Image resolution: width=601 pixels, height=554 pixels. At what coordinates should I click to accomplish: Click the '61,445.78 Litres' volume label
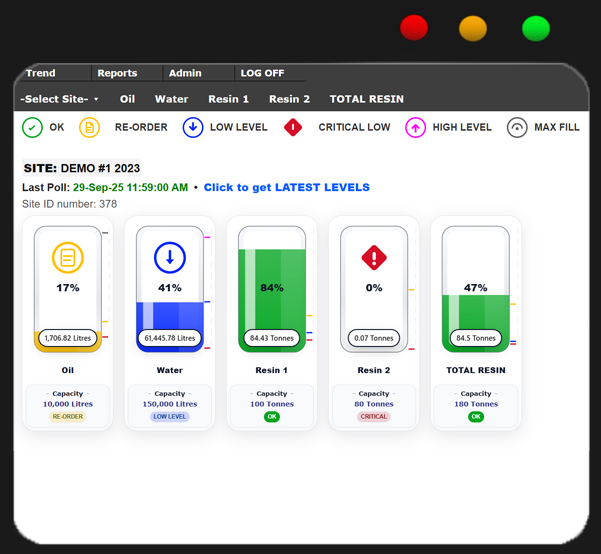pos(170,338)
